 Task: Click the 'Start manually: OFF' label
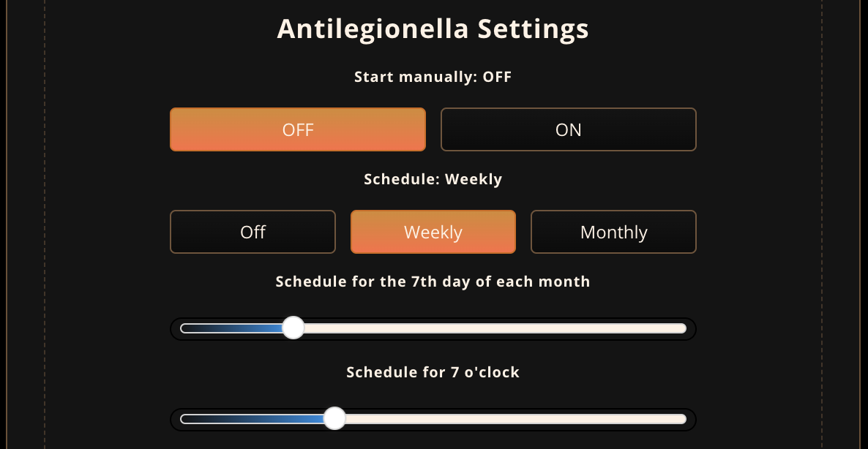[x=433, y=77]
